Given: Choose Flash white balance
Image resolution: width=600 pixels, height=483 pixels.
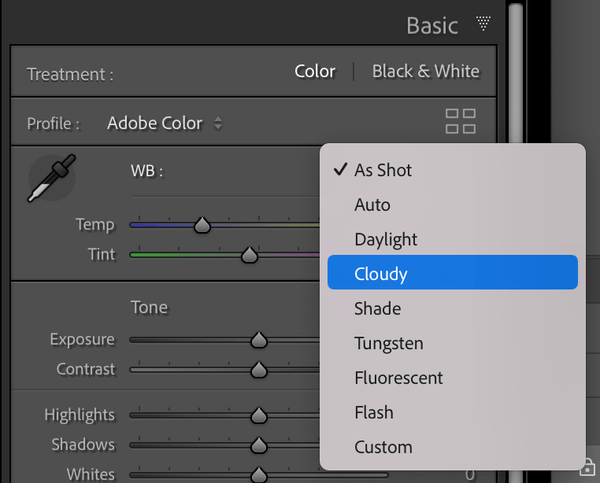Looking at the screenshot, I should point(453,413).
